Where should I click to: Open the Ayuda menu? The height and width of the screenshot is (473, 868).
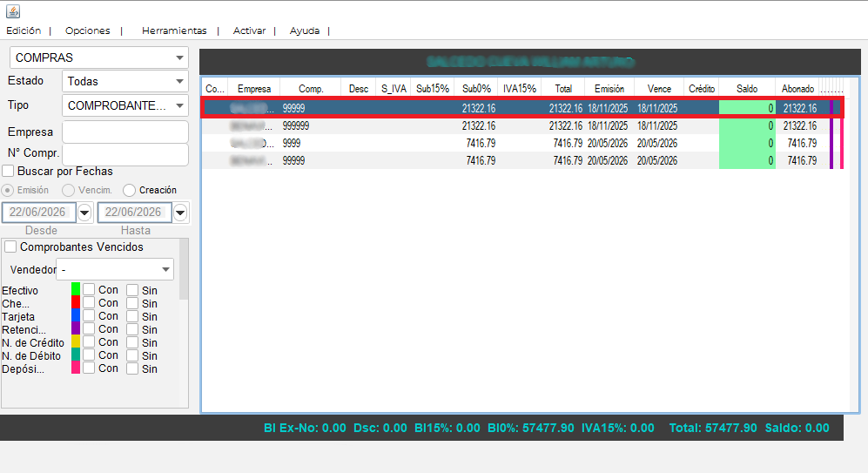point(305,30)
